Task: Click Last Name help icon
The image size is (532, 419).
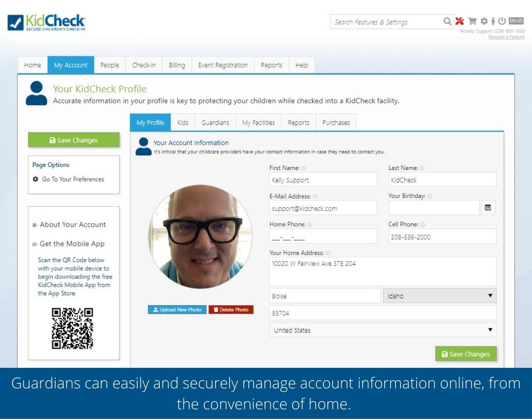Action: click(422, 168)
